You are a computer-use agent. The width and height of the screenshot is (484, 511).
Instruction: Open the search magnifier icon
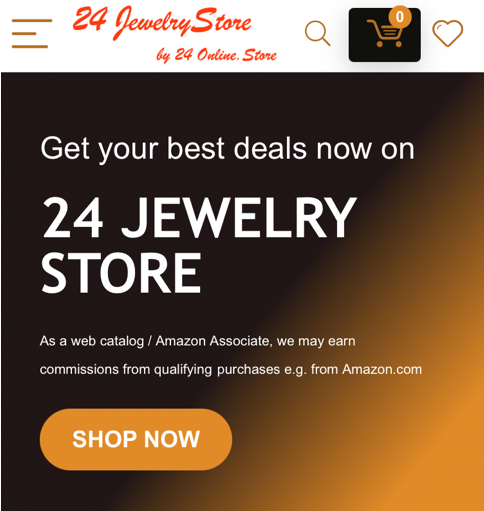pos(317,33)
